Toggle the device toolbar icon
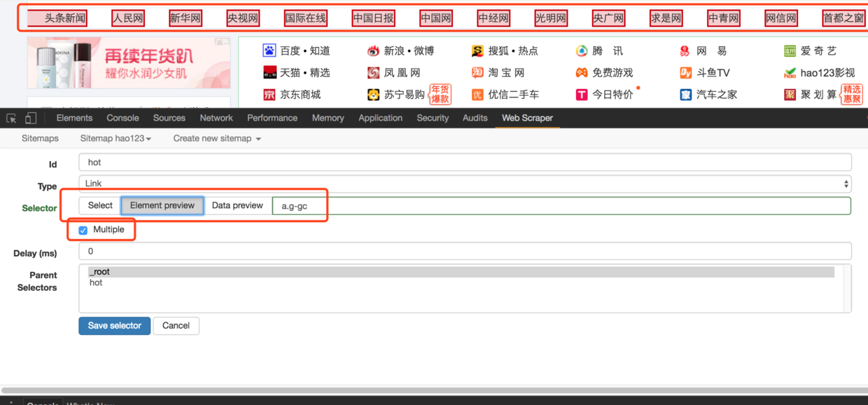The width and height of the screenshot is (868, 405). pos(30,118)
